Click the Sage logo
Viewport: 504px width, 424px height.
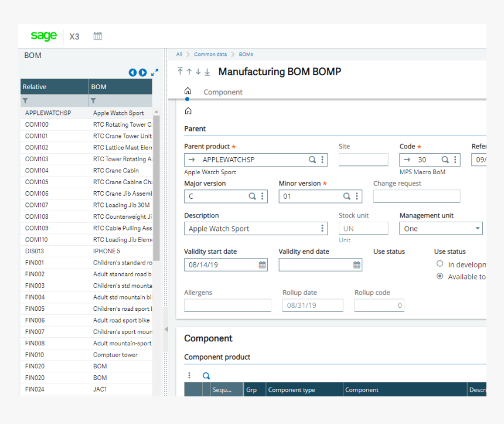44,36
